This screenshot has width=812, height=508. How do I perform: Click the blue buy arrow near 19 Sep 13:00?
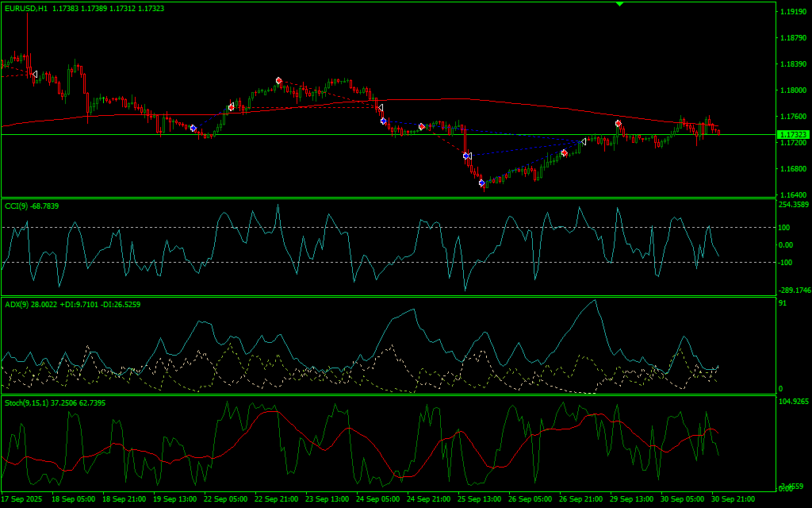coord(193,128)
